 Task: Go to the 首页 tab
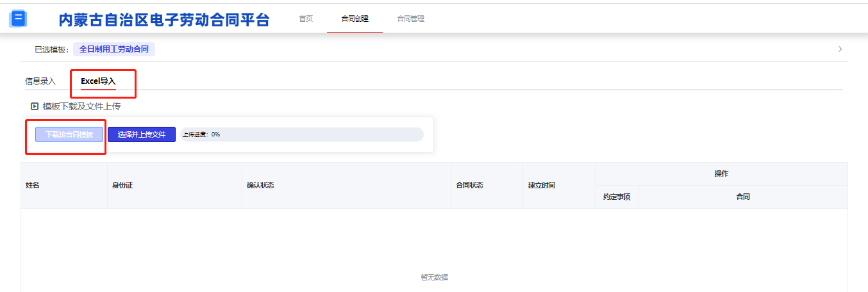(306, 19)
